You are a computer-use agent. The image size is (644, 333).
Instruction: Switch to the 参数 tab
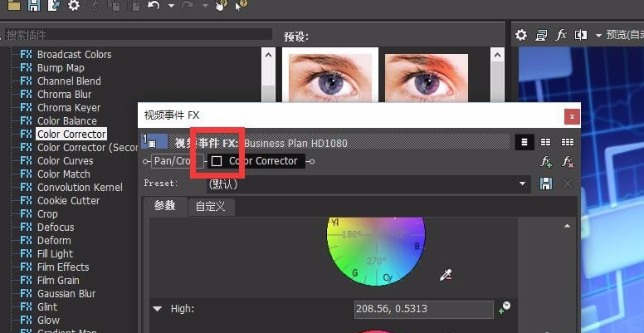coord(164,206)
